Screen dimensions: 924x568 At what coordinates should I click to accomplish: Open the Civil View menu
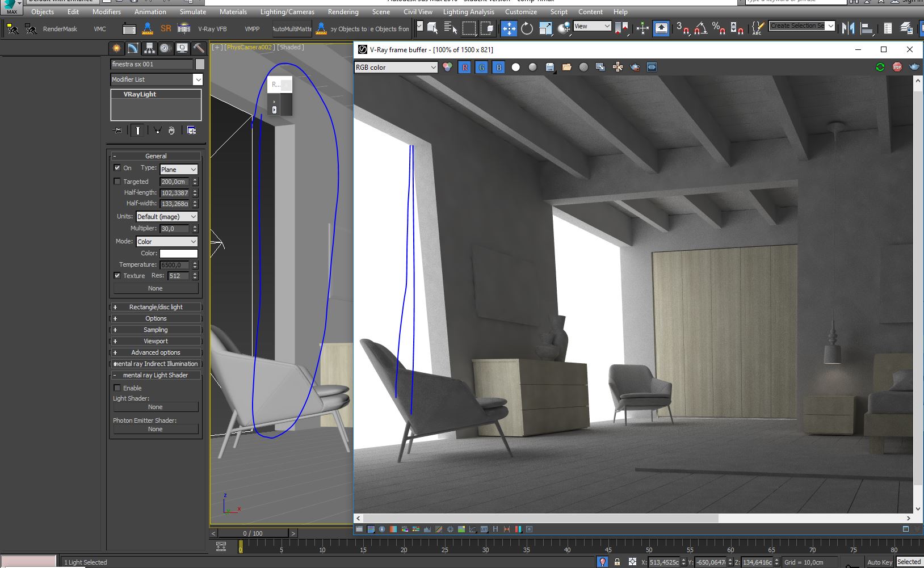pyautogui.click(x=418, y=11)
